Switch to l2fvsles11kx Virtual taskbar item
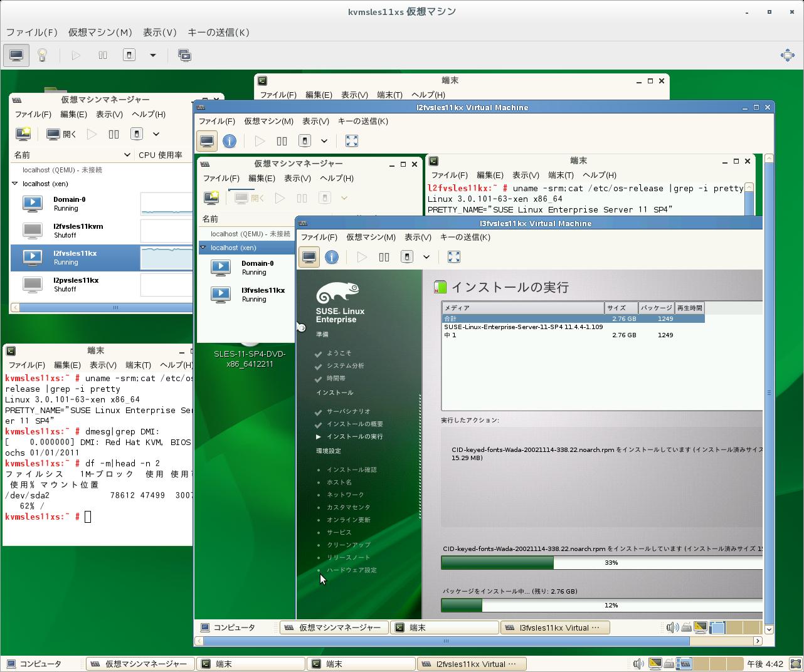The image size is (804, 672). tap(472, 664)
